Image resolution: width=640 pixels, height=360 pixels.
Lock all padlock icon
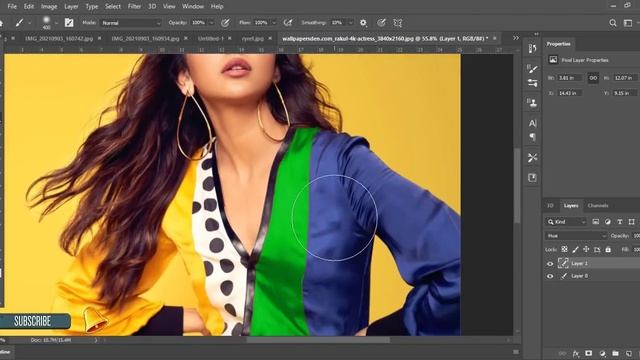point(608,249)
